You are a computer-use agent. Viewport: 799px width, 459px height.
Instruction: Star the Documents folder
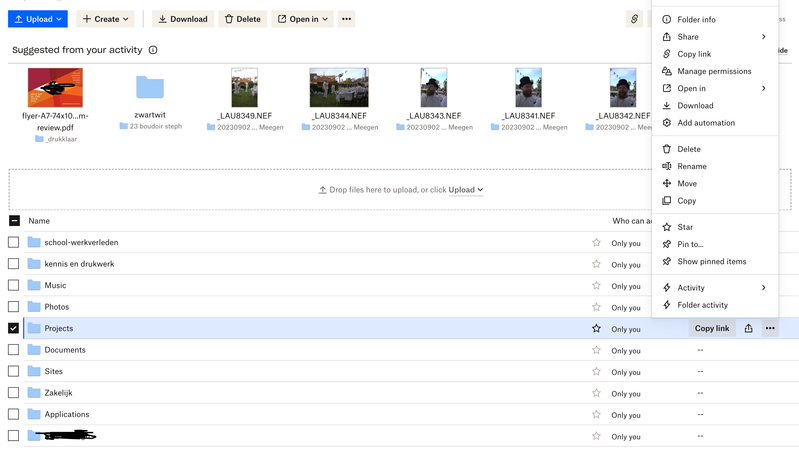pyautogui.click(x=596, y=350)
